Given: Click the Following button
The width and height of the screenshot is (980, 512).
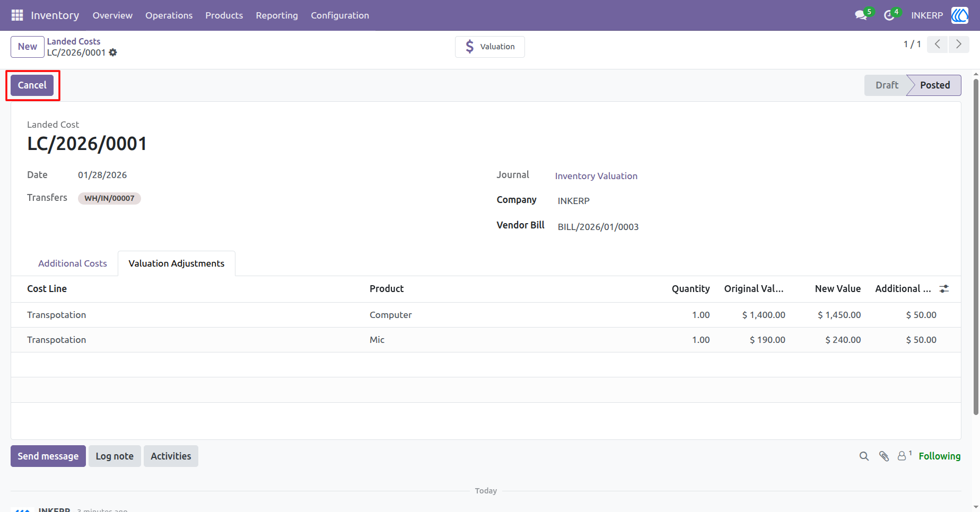Looking at the screenshot, I should 940,456.
